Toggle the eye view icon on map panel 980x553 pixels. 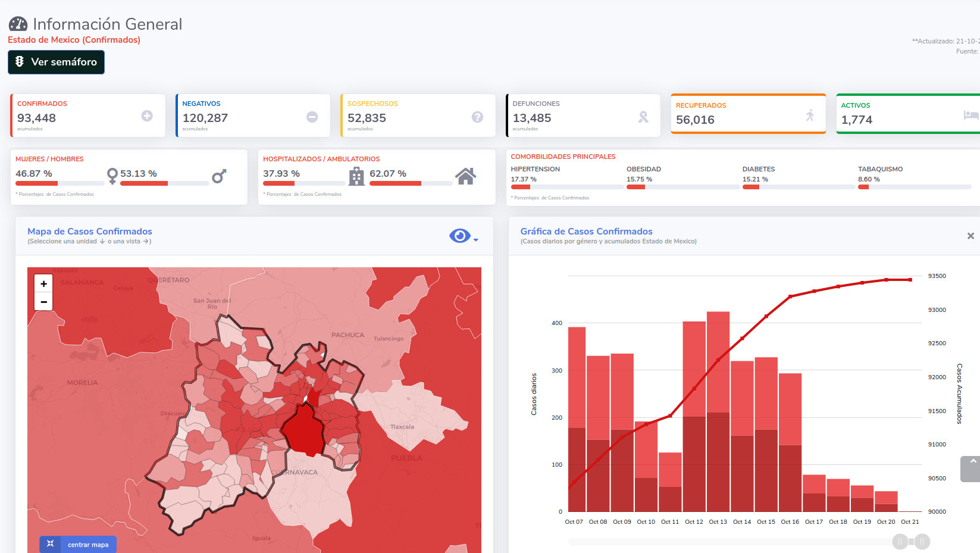(459, 236)
